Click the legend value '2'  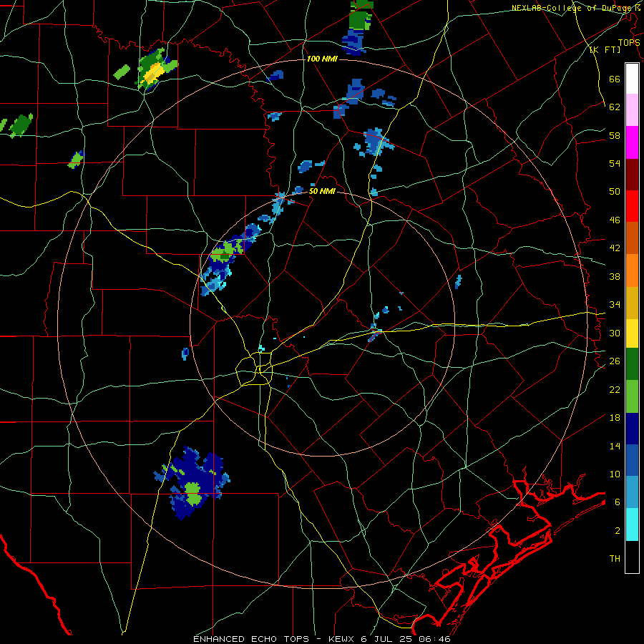pyautogui.click(x=618, y=531)
